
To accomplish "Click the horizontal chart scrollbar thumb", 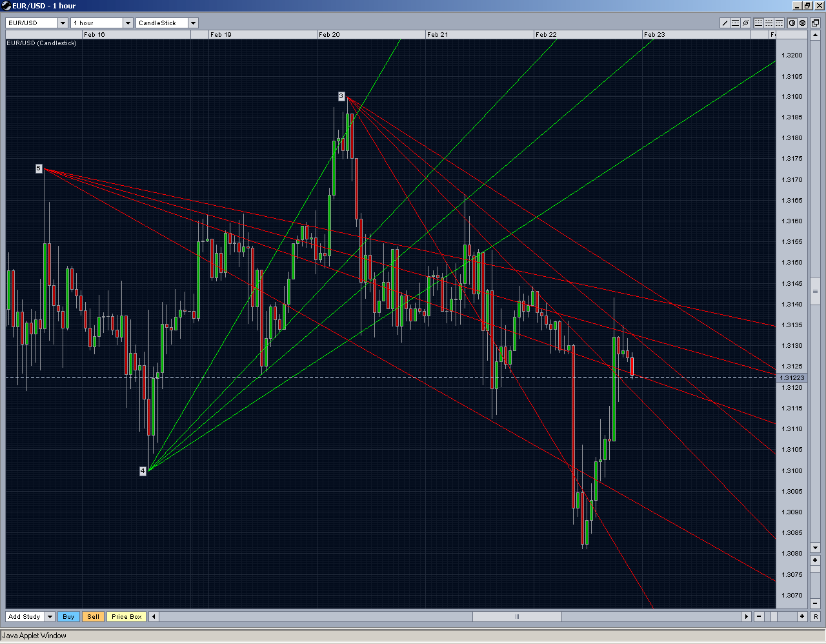I will click(517, 616).
